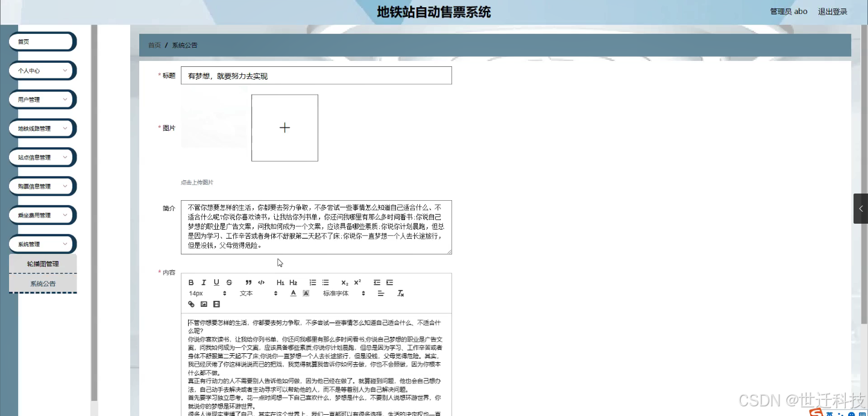Viewport: 868px width, 416px height.
Task: Expand the 乘坐费用管理 sidebar menu
Action: [x=42, y=215]
